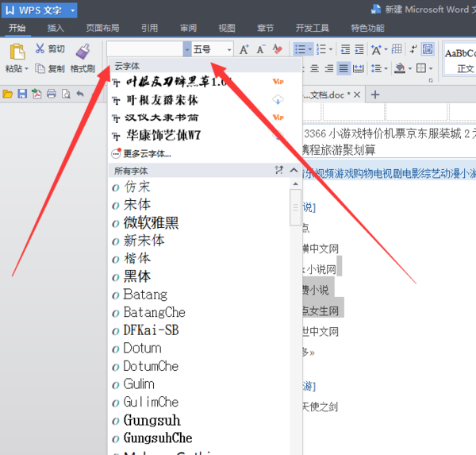Image resolution: width=476 pixels, height=455 pixels.
Task: Increase indent using the indent icon
Action: pyautogui.click(x=359, y=49)
